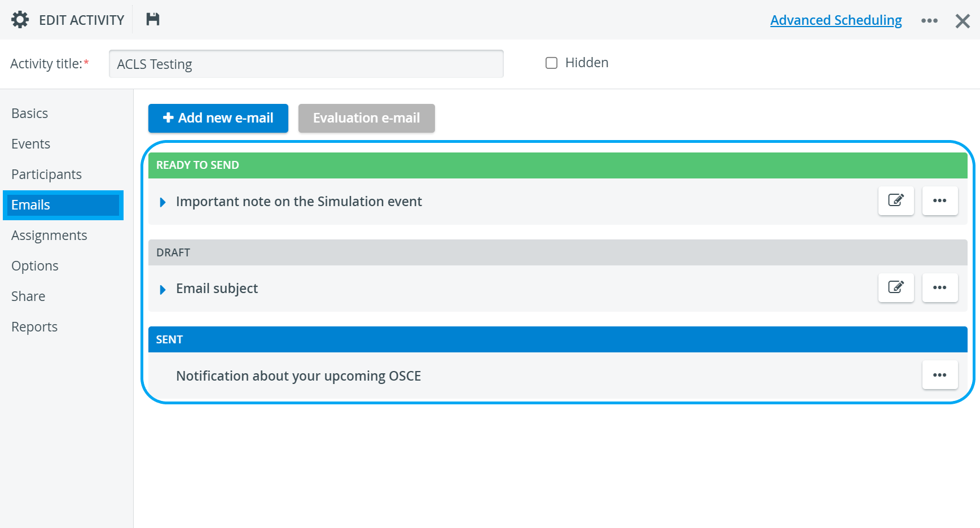
Task: Toggle the Hidden checkbox
Action: (x=551, y=63)
